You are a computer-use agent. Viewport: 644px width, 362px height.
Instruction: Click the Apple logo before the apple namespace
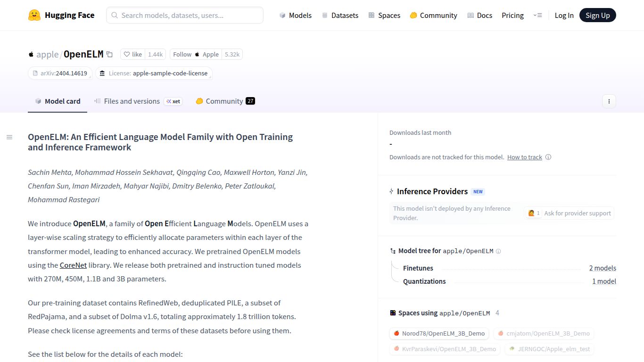(x=31, y=54)
